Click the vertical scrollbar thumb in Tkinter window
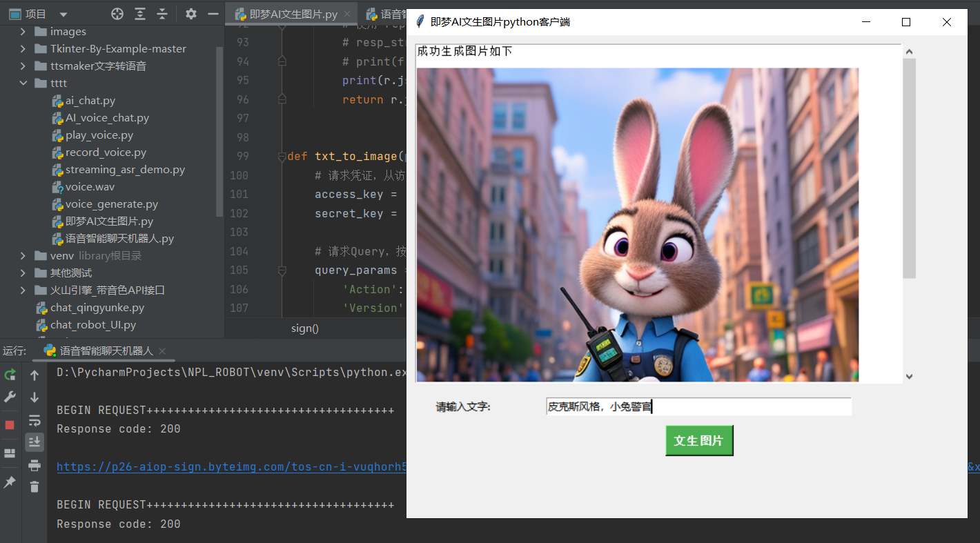 point(909,168)
